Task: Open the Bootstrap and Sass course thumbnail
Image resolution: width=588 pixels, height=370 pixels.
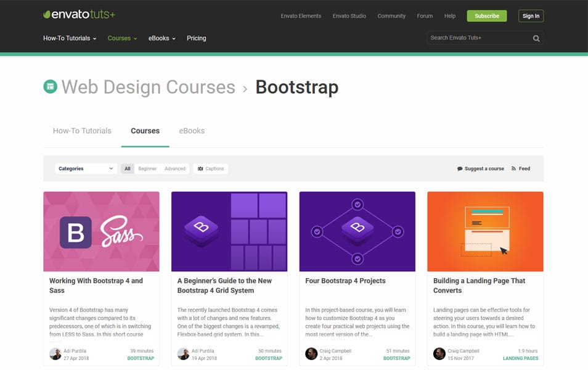Action: (x=101, y=231)
